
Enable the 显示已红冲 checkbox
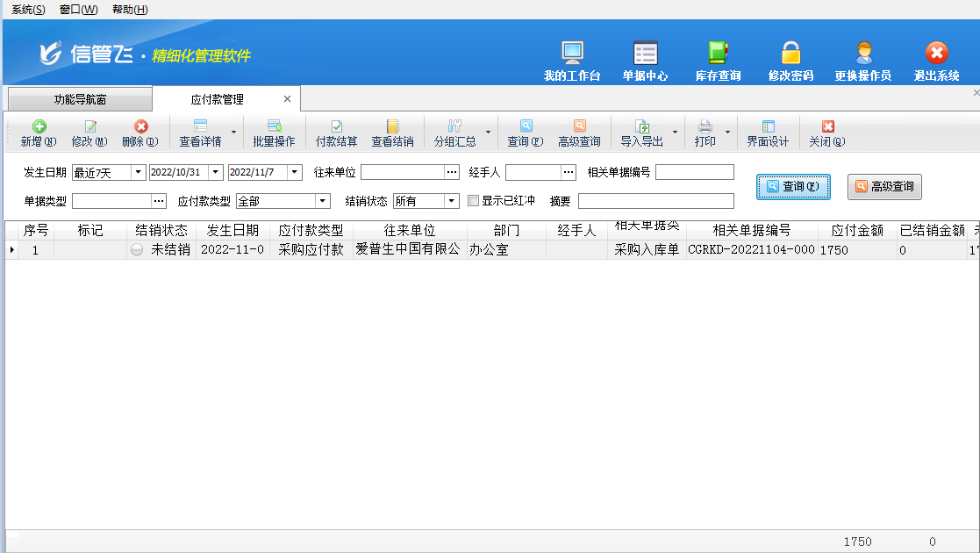pos(474,201)
